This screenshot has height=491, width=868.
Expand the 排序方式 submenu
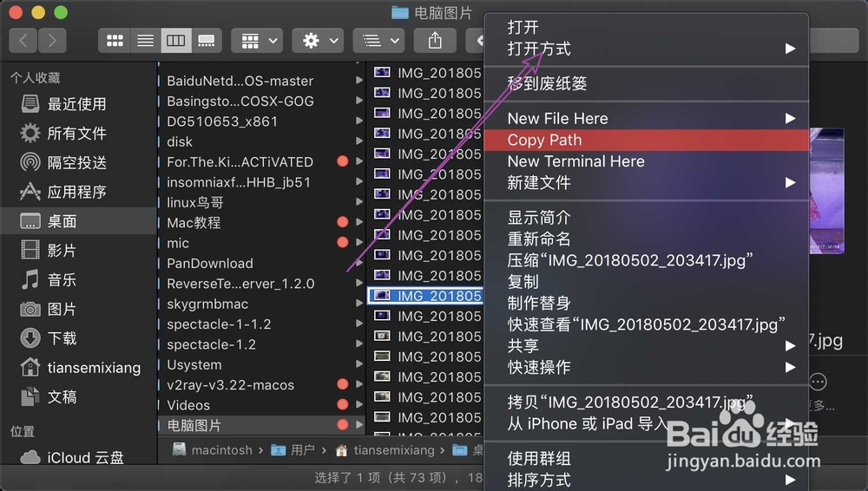pos(646,480)
